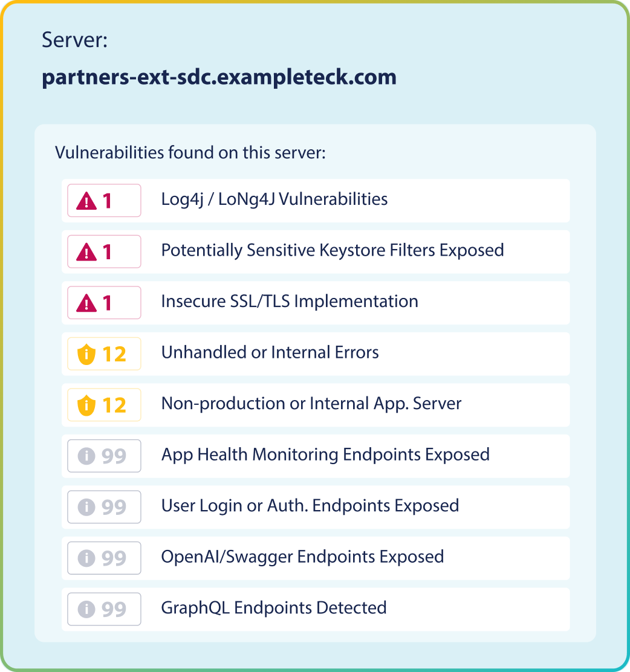Click warning triangle next to Keystore Filters Exposed
Viewport: 630px width, 672px height.
click(x=86, y=251)
